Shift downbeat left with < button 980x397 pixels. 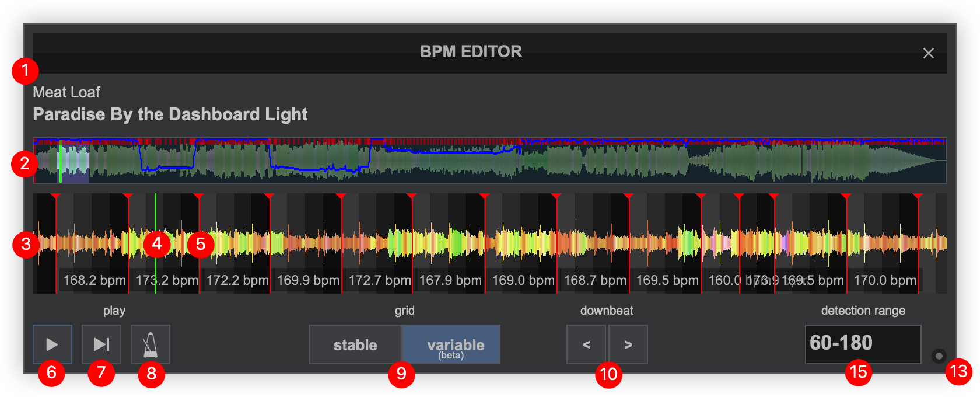click(586, 344)
